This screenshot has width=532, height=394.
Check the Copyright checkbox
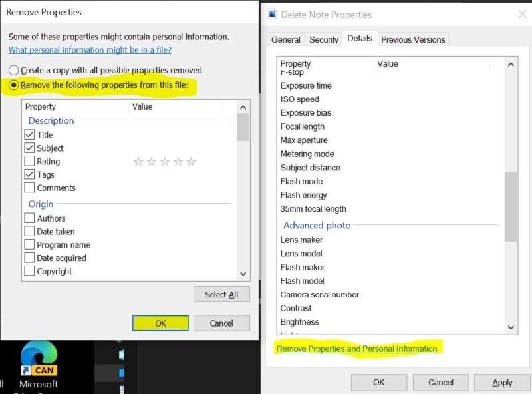(30, 271)
